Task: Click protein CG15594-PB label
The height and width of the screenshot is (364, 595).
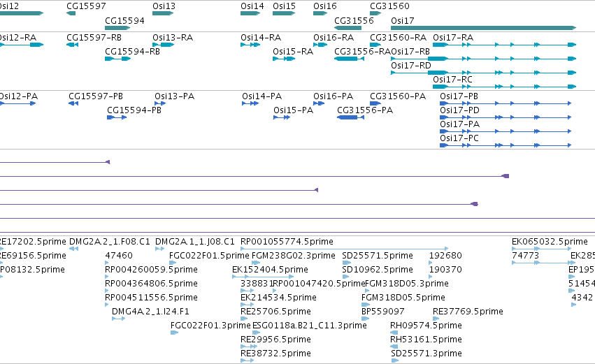Action: point(134,110)
